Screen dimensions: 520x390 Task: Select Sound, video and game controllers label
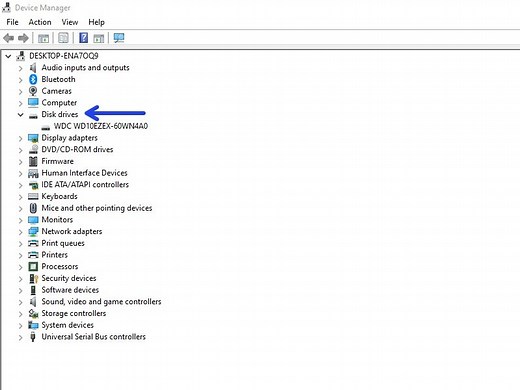(101, 302)
